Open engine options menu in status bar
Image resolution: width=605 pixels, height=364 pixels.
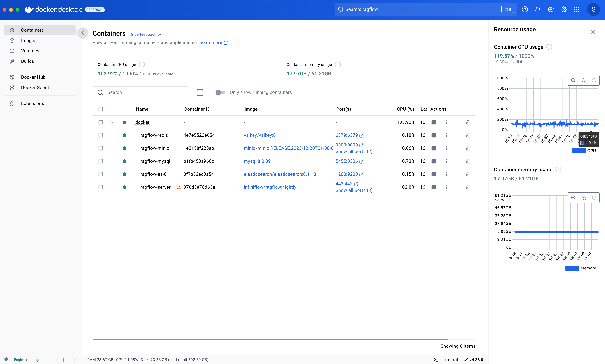tap(75, 360)
